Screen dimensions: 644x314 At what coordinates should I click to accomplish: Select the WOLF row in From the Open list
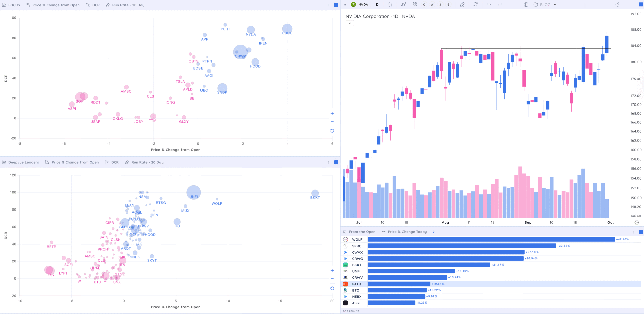click(357, 240)
